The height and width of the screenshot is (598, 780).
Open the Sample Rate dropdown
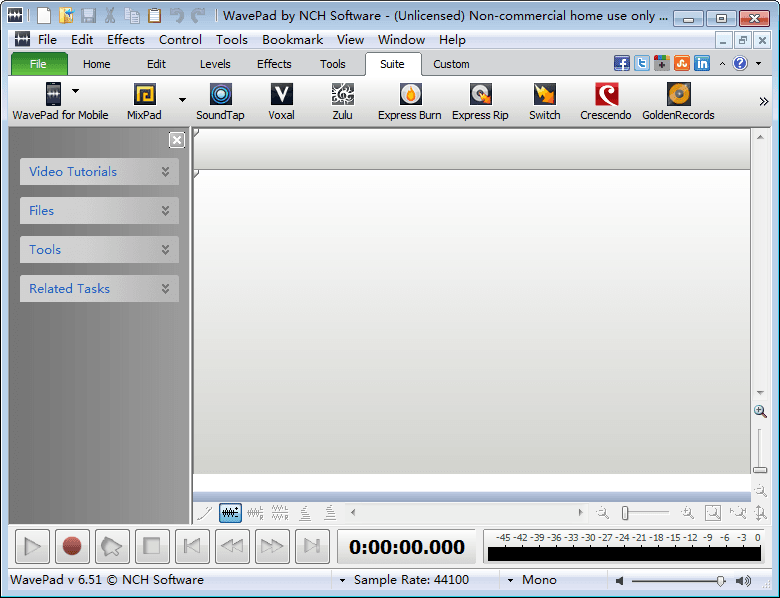tap(343, 580)
